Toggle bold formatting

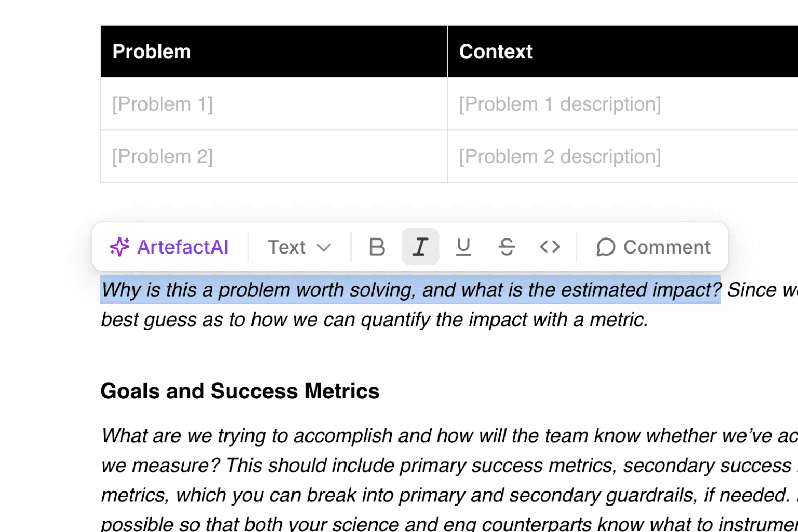(377, 247)
